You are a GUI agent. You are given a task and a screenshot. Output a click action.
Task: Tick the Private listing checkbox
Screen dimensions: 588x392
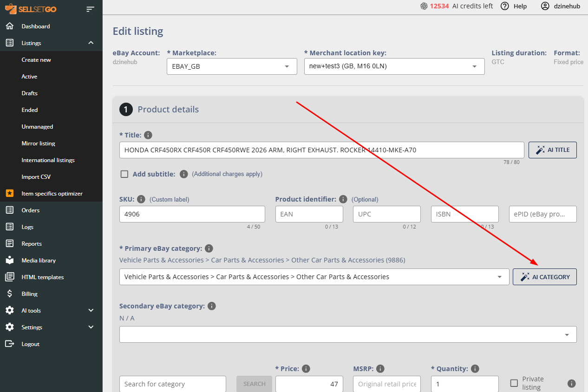pyautogui.click(x=514, y=383)
